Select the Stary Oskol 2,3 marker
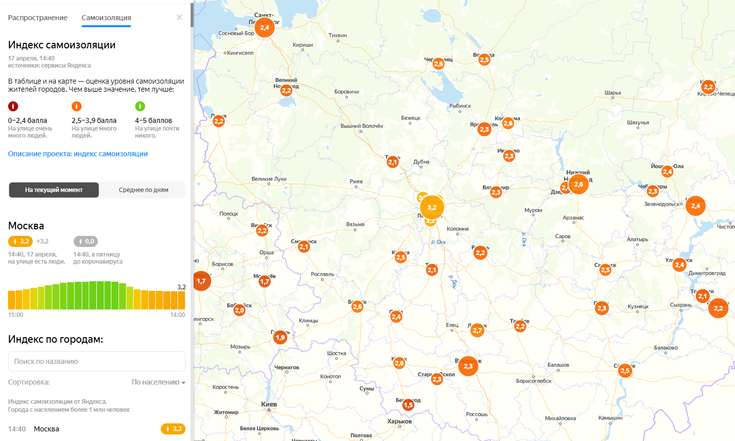The width and height of the screenshot is (735, 441). click(437, 379)
